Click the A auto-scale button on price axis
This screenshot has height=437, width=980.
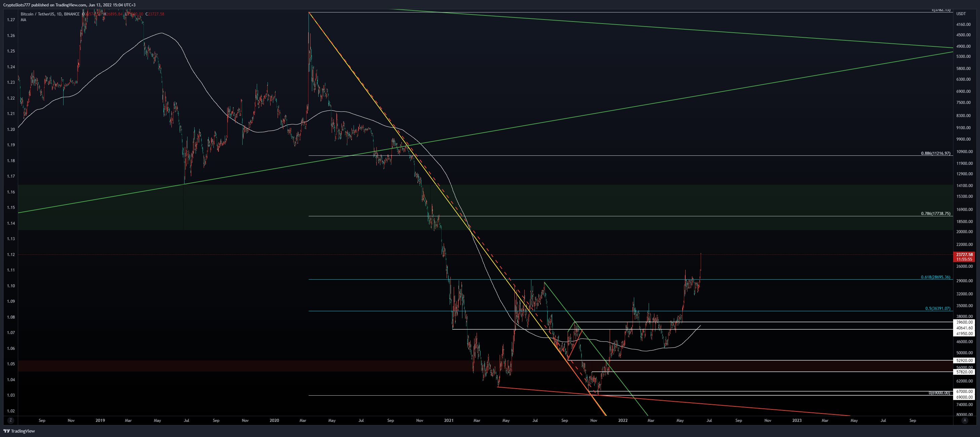[x=965, y=420]
